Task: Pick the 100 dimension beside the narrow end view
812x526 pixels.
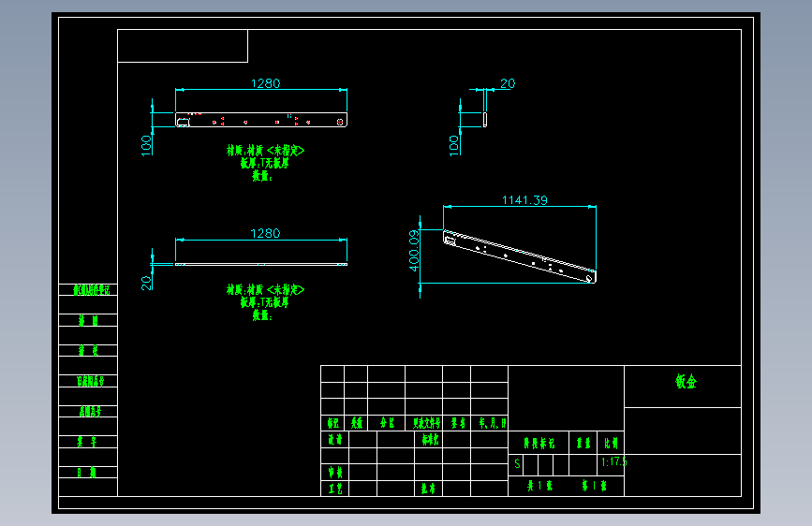Action: 453,145
